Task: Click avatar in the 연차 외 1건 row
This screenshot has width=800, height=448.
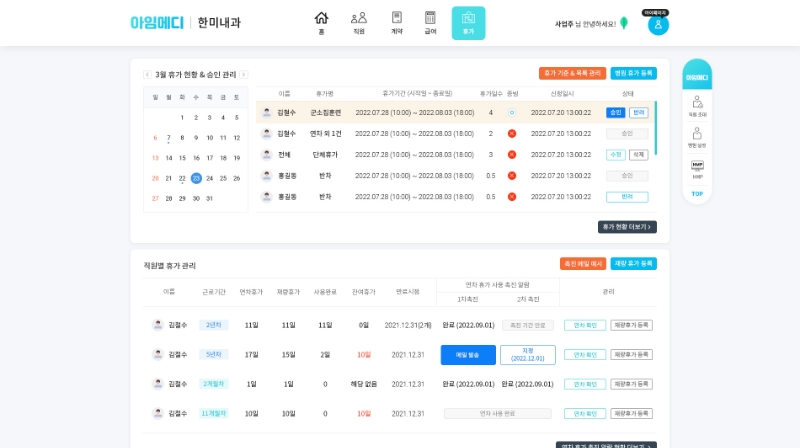Action: 266,134
